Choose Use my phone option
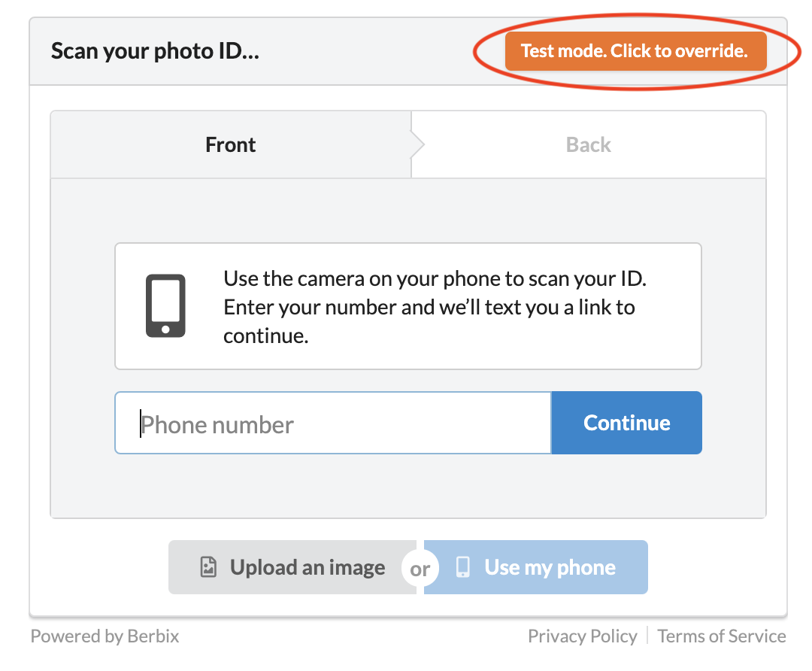Image resolution: width=812 pixels, height=671 pixels. pyautogui.click(x=536, y=567)
